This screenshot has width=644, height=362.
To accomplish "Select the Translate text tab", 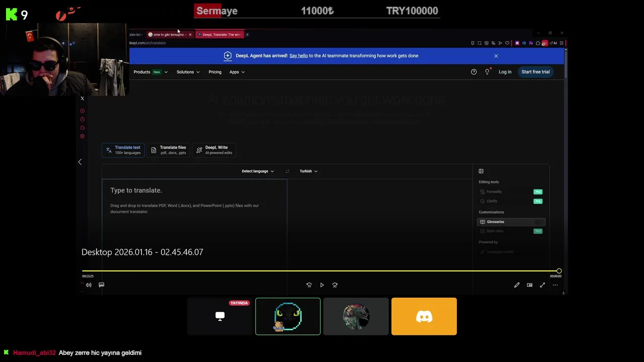I will coord(123,150).
